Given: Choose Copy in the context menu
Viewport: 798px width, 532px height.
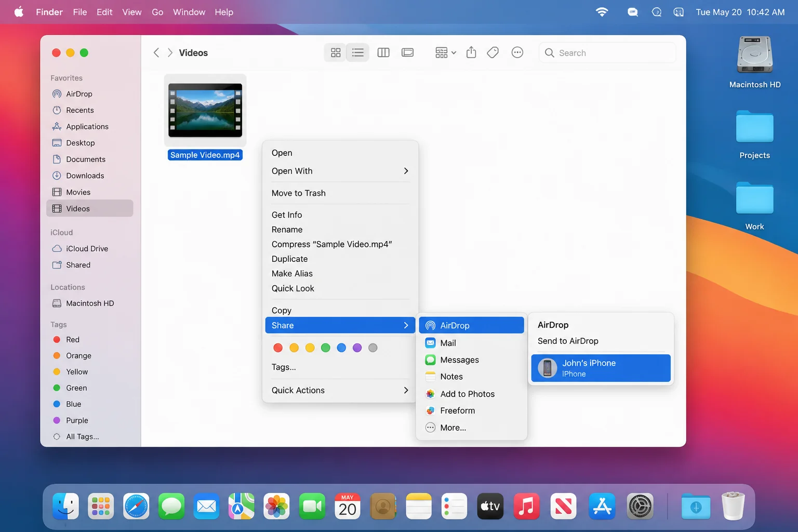Looking at the screenshot, I should pos(340,310).
